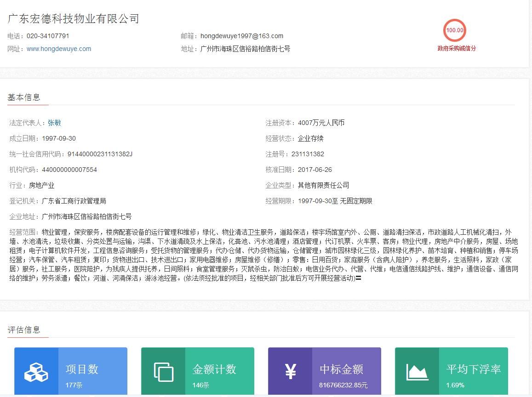Click the header address 广州市海珠区信裕路柏信街七号

pyautogui.click(x=245, y=49)
